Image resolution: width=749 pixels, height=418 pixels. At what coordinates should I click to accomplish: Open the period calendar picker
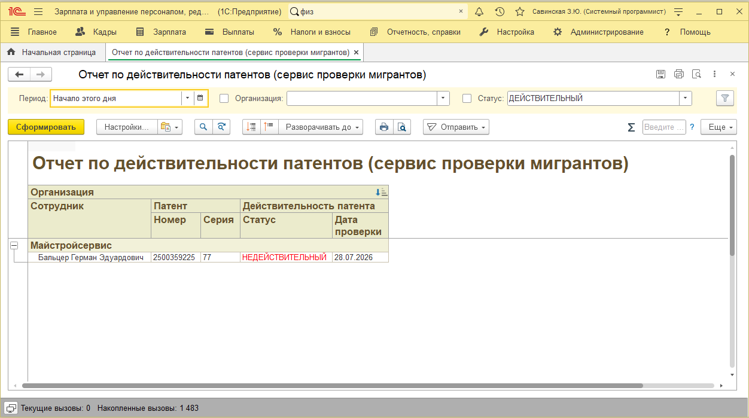pyautogui.click(x=200, y=98)
